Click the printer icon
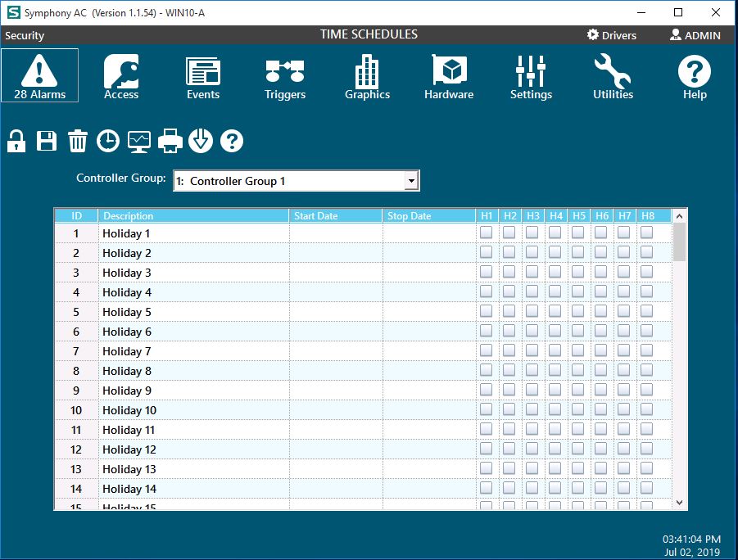Image resolution: width=738 pixels, height=560 pixels. click(170, 141)
